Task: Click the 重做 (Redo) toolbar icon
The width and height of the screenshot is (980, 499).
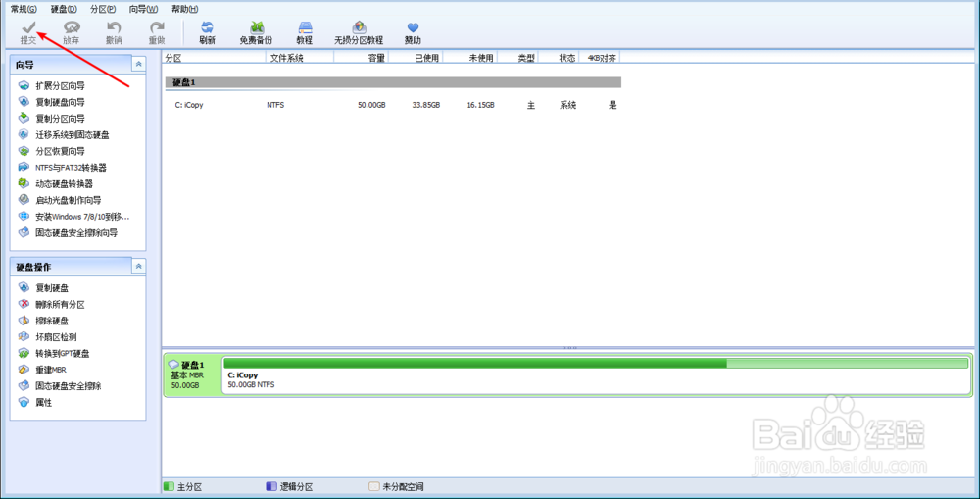Action: (156, 33)
